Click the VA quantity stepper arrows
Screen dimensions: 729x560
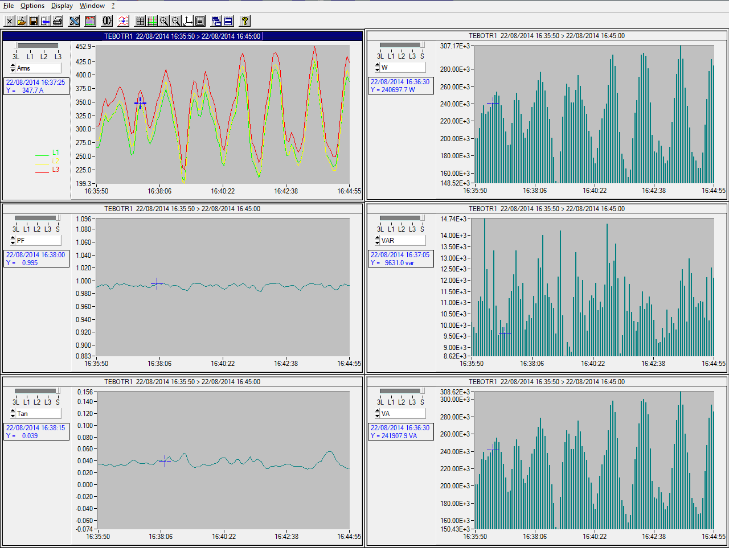click(377, 414)
